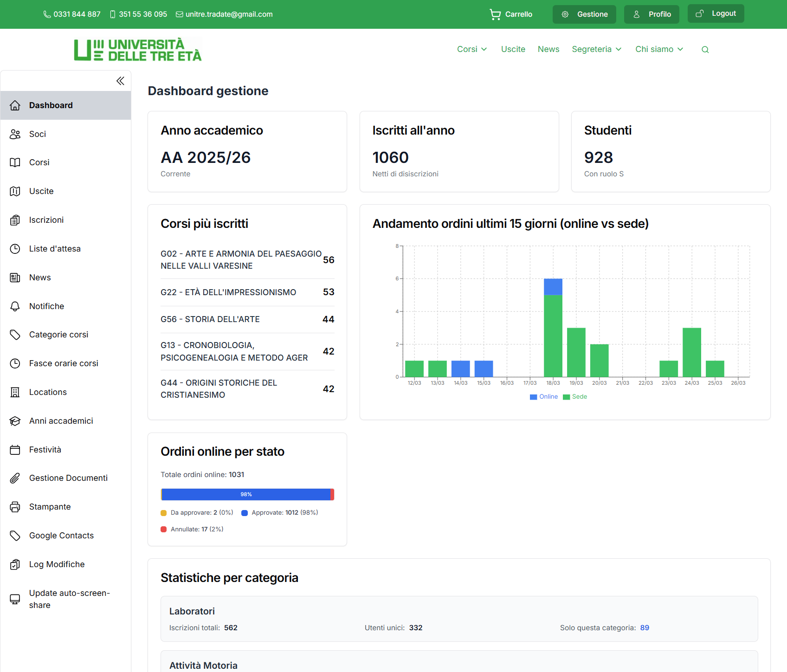Expand the Segreteria dropdown menu
Screen dimensions: 787x672
596,49
